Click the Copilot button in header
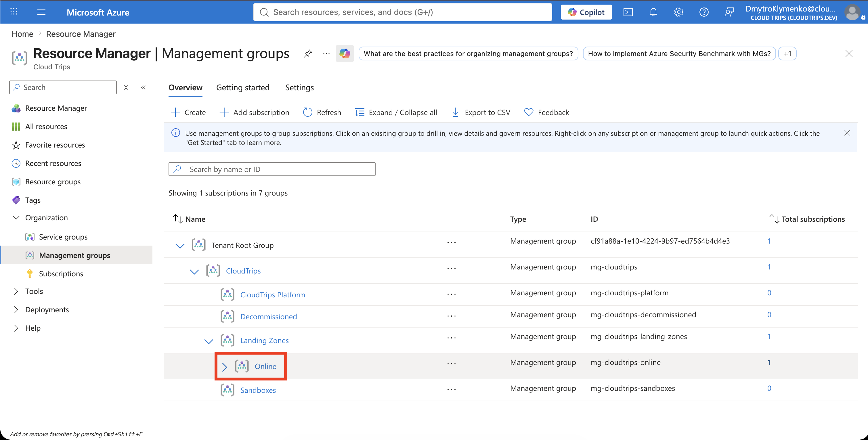The image size is (868, 440). [x=586, y=12]
